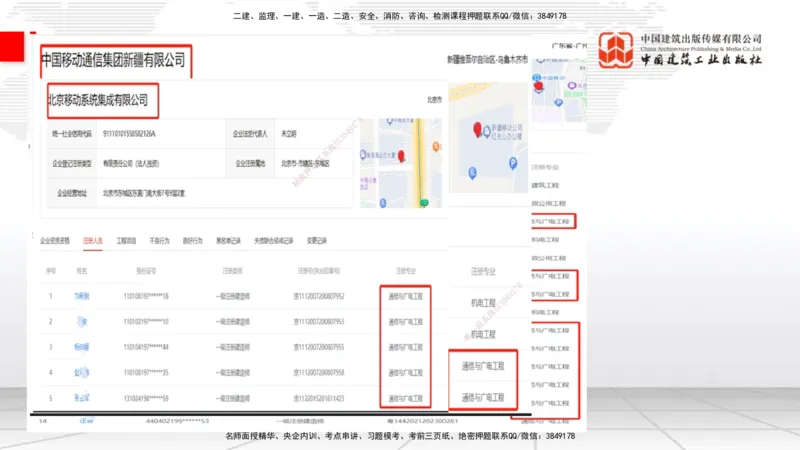Image resolution: width=800 pixels, height=450 pixels.
Task: Open person name link with ID 110108197******35
Action: pos(82,372)
